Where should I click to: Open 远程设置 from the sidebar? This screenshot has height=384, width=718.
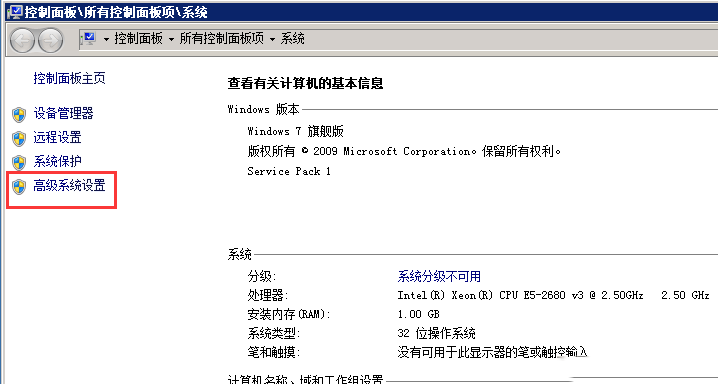pyautogui.click(x=57, y=137)
